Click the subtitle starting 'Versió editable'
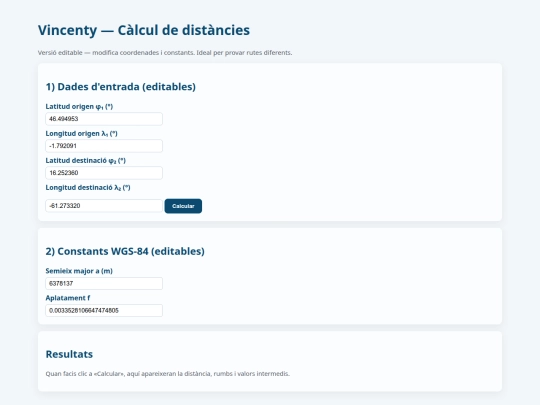540x405 pixels. tap(165, 53)
